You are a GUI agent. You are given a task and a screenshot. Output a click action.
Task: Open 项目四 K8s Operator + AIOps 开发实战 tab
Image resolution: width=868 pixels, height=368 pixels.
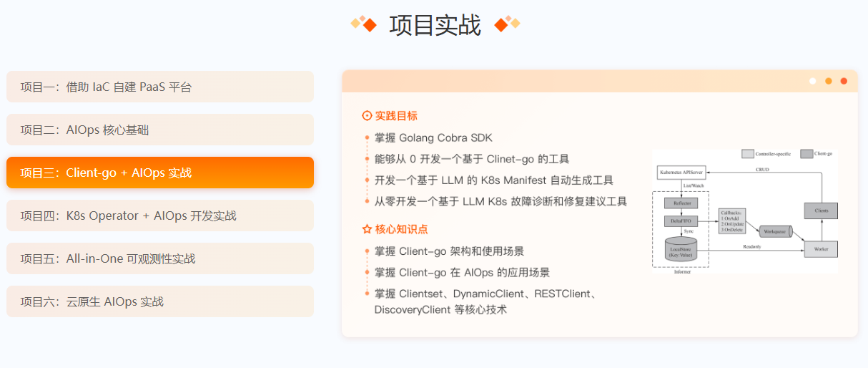tap(160, 216)
